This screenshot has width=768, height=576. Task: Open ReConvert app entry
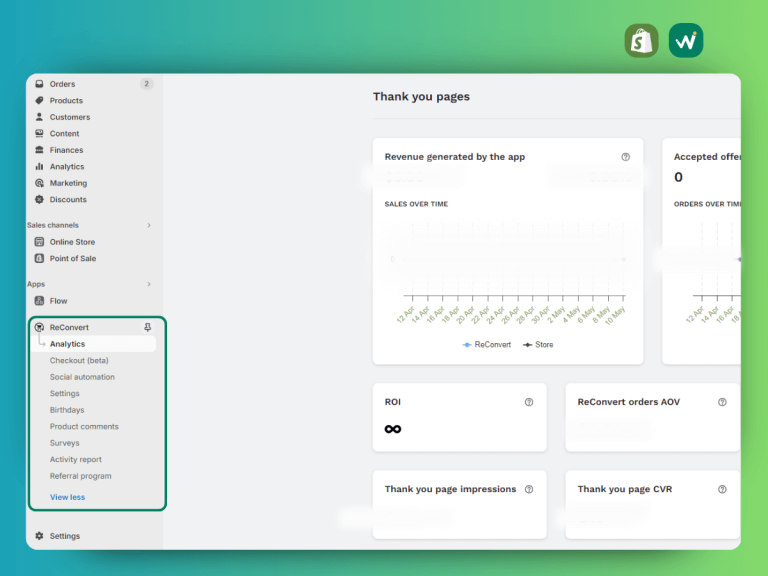tap(69, 327)
